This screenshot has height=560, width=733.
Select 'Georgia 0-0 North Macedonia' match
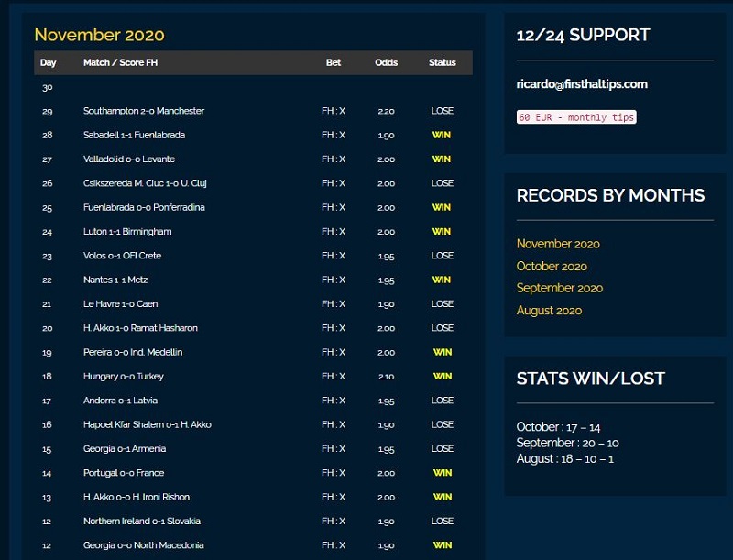pos(144,545)
